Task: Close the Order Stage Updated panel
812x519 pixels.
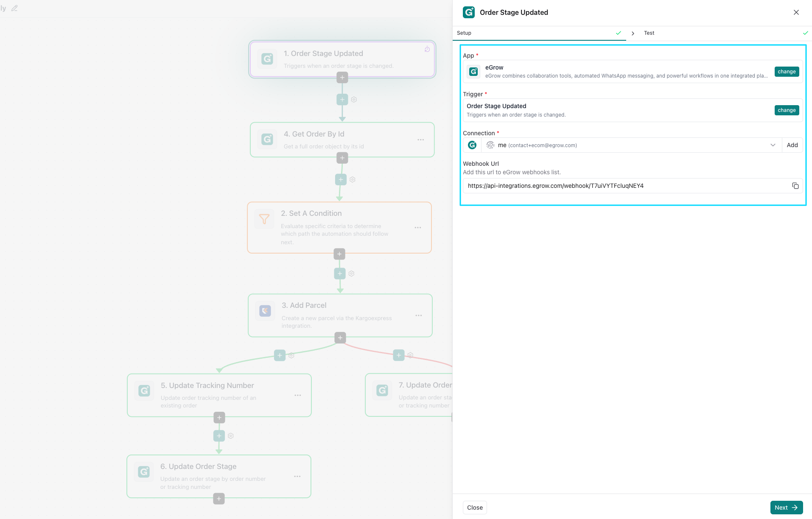Action: (796, 12)
